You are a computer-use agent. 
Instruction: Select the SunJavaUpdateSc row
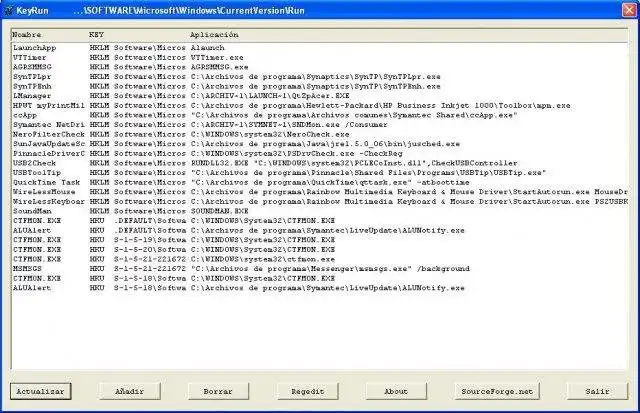[x=320, y=144]
